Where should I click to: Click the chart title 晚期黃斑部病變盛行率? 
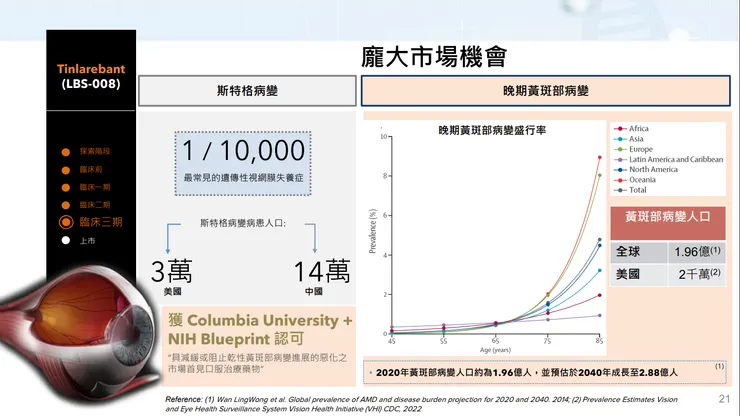(492, 130)
